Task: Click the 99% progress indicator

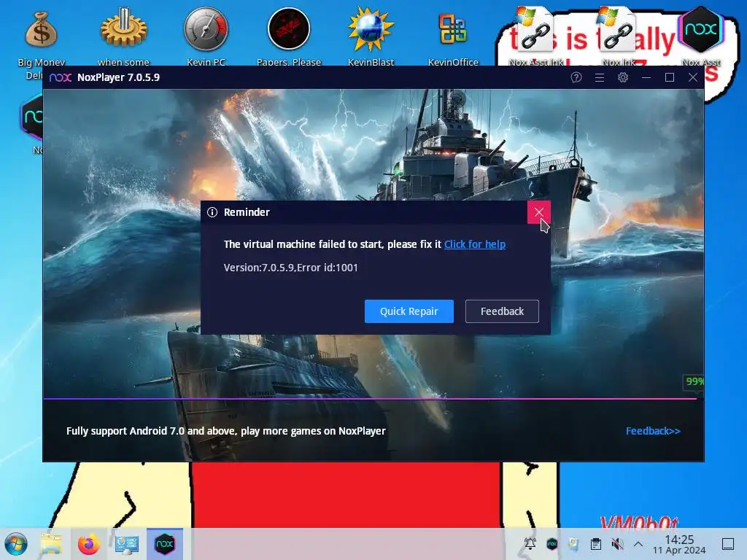Action: click(694, 381)
